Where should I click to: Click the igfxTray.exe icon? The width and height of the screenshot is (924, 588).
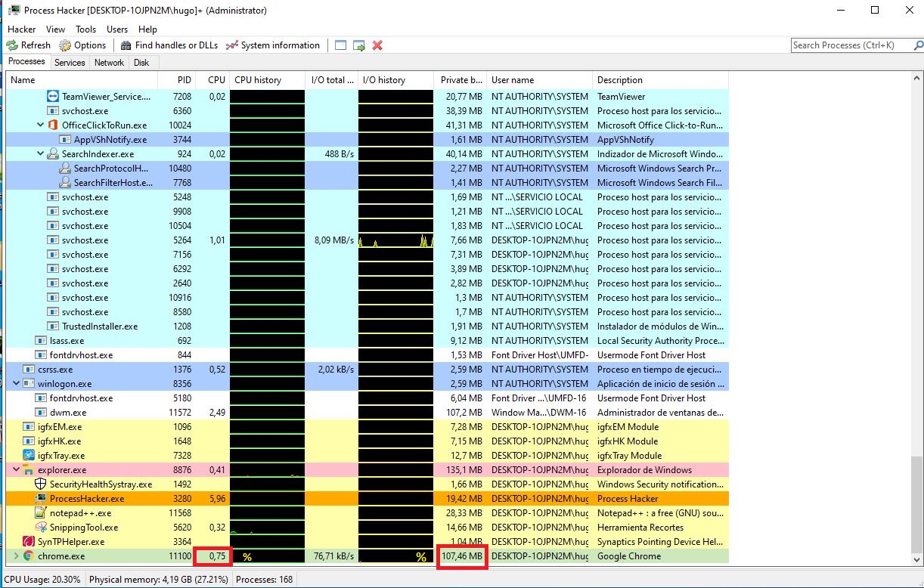29,456
